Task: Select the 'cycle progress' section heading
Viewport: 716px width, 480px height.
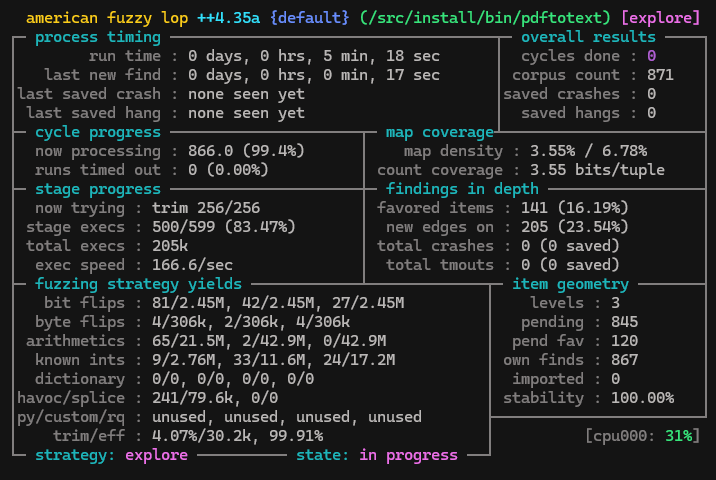Action: pos(97,132)
